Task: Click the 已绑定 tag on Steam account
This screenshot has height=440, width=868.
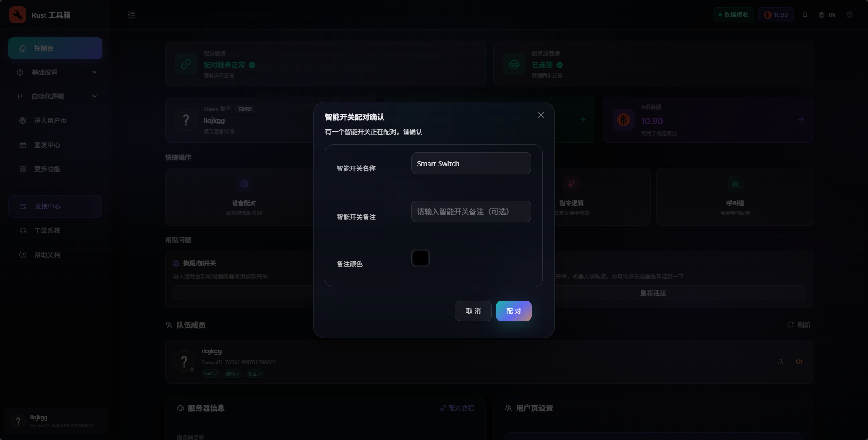Action: click(x=245, y=109)
